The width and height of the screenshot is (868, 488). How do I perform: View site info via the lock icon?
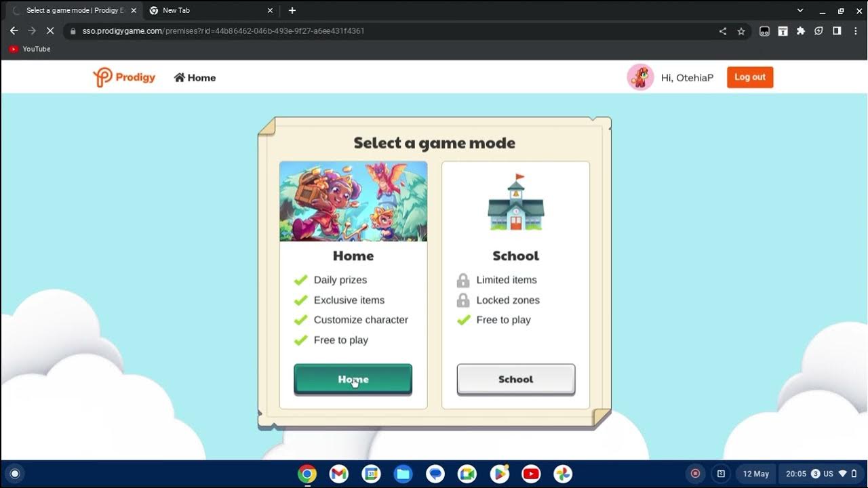pyautogui.click(x=73, y=31)
